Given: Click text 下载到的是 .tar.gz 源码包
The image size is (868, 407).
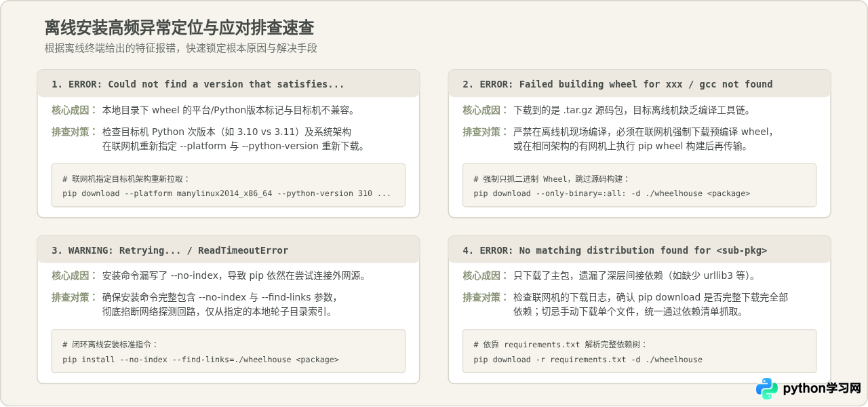Looking at the screenshot, I should click(632, 110).
